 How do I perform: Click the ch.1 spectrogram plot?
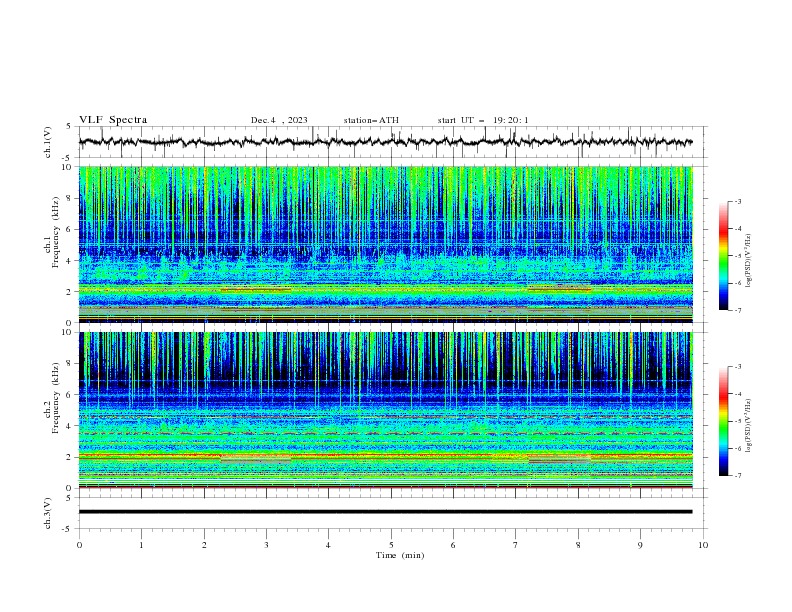coord(385,244)
